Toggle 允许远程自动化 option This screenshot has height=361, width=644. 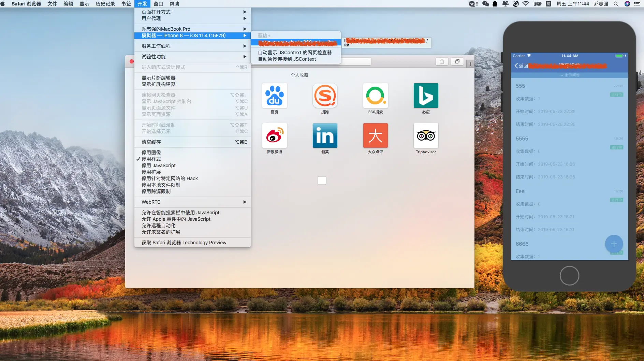(192, 226)
